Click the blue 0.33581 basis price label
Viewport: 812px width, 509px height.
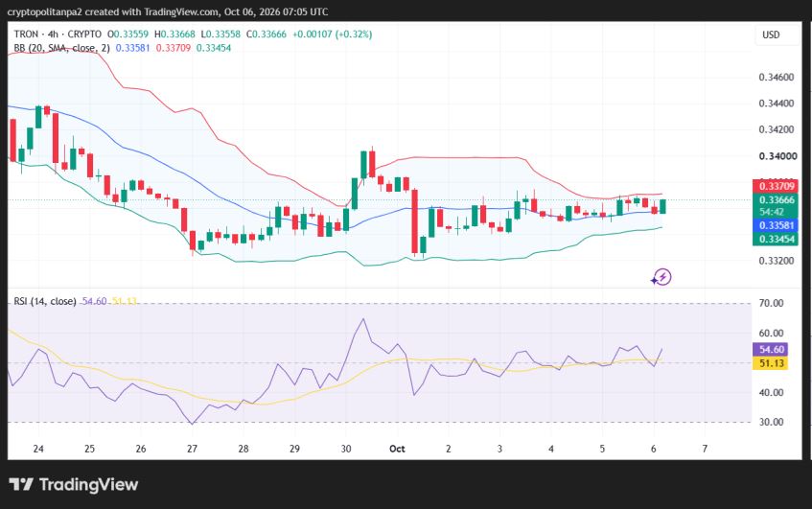tap(776, 225)
